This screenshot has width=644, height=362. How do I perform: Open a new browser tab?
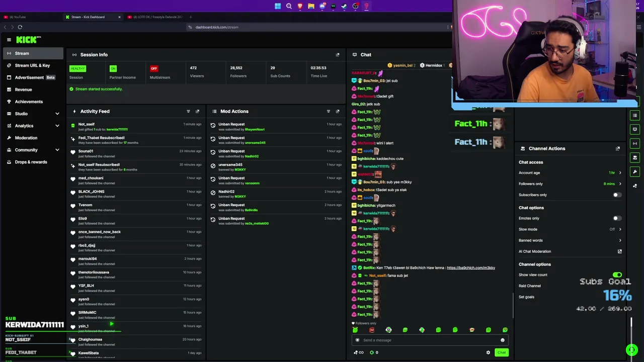pyautogui.click(x=190, y=17)
